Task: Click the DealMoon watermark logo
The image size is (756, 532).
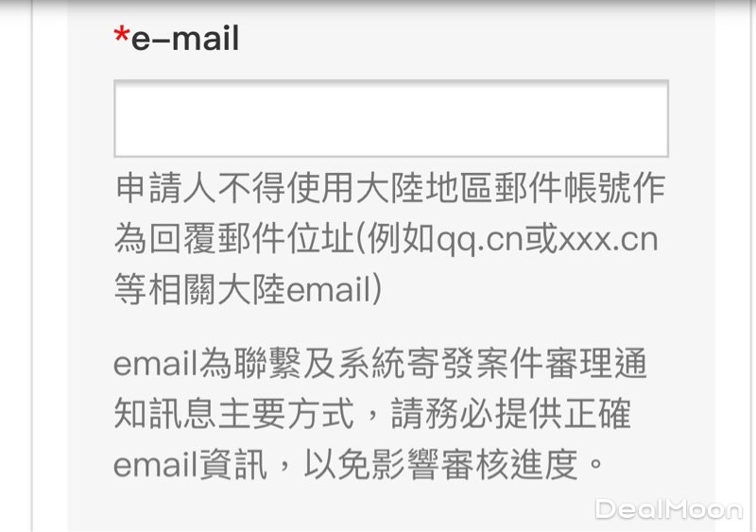Action: [669, 509]
